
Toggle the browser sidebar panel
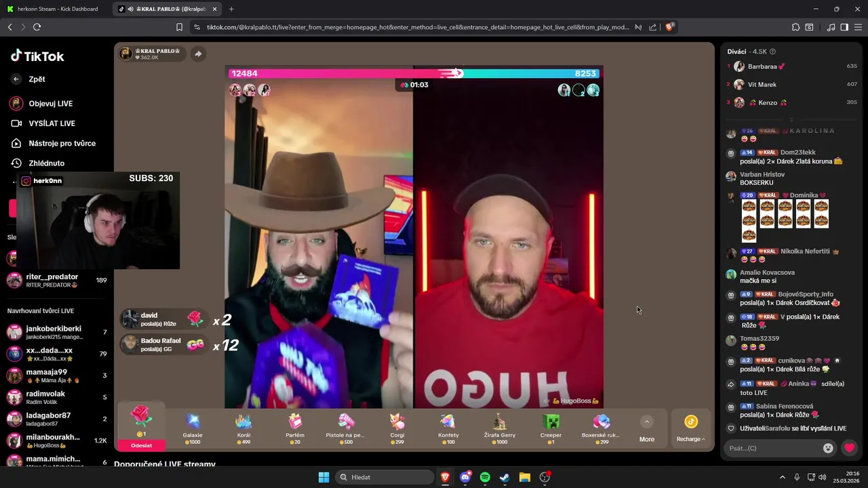844,27
